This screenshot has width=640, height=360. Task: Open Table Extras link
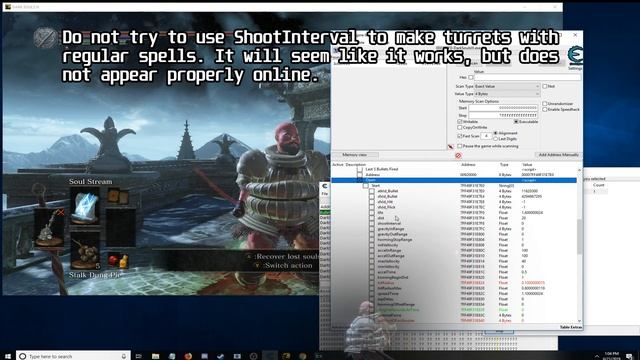[x=571, y=327]
